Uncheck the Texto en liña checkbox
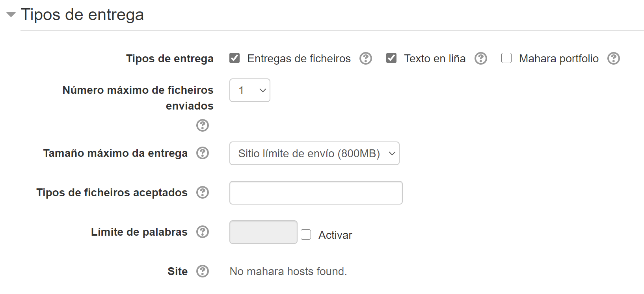The image size is (644, 294). tap(391, 58)
